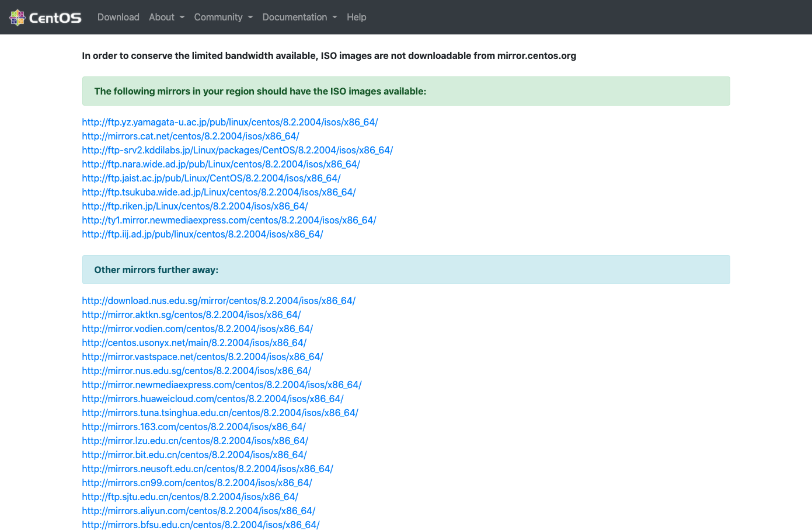The image size is (812, 531).
Task: Open the mirrors.neusoft.edu.cn mirror link
Action: (x=208, y=469)
